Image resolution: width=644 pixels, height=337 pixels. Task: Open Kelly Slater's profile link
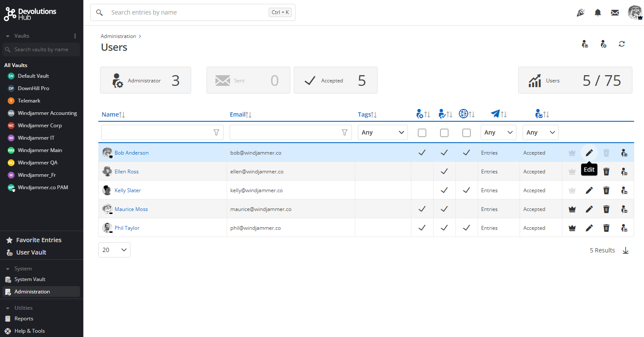128,190
